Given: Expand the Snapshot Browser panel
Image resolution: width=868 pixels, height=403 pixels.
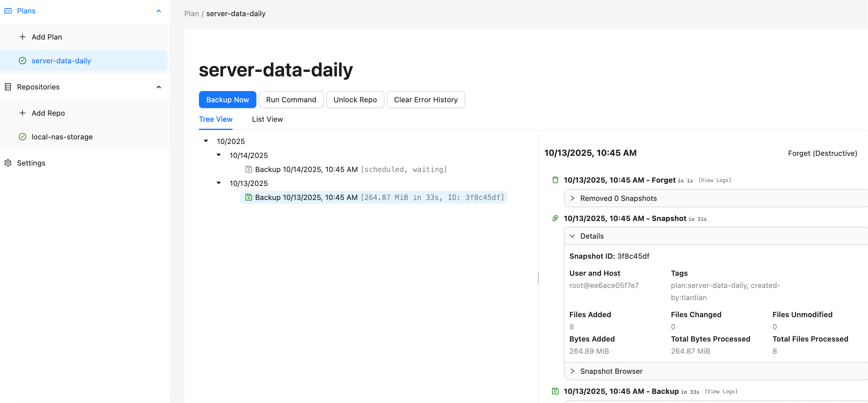Looking at the screenshot, I should 715,371.
